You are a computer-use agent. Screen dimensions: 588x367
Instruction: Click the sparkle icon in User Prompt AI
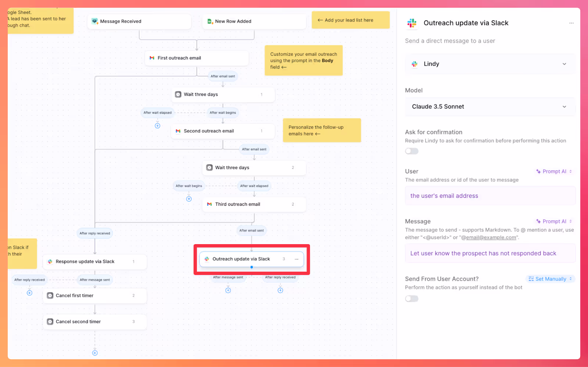point(538,172)
